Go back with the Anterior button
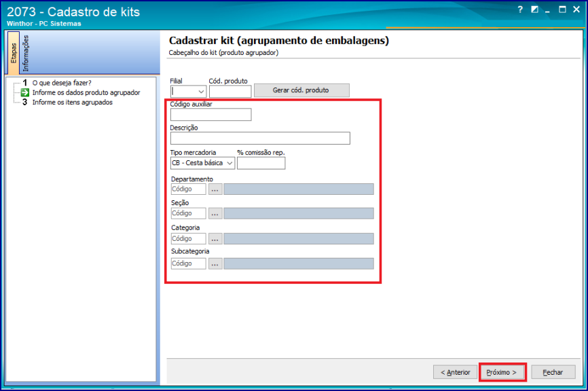The height and width of the screenshot is (391, 588). 455,372
